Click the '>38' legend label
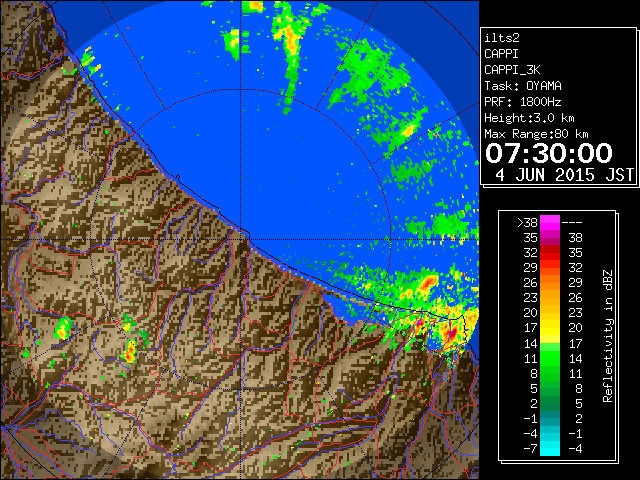Screen dimensions: 640x480 click(527, 223)
